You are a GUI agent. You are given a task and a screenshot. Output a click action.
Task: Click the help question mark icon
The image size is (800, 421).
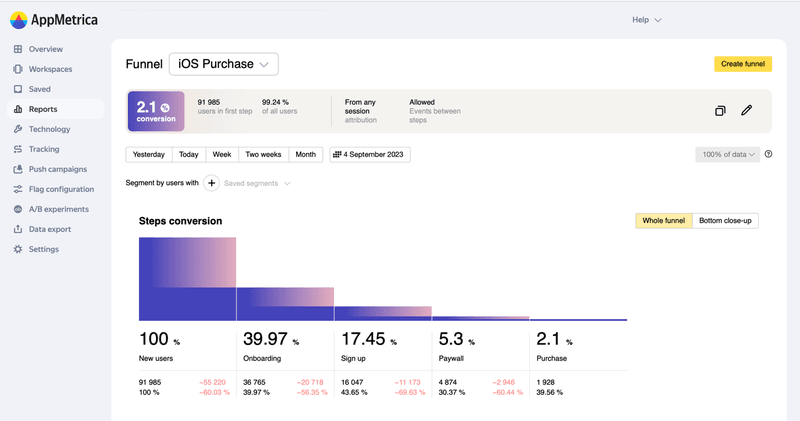[768, 154]
